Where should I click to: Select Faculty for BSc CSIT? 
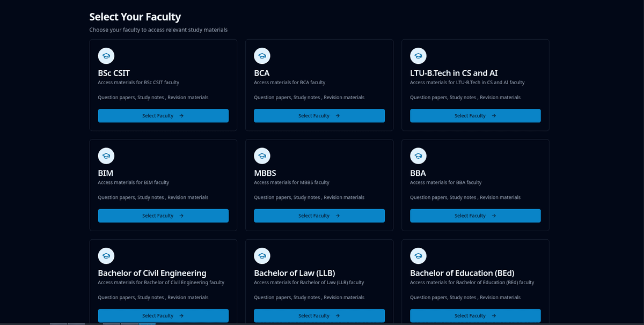tap(163, 115)
